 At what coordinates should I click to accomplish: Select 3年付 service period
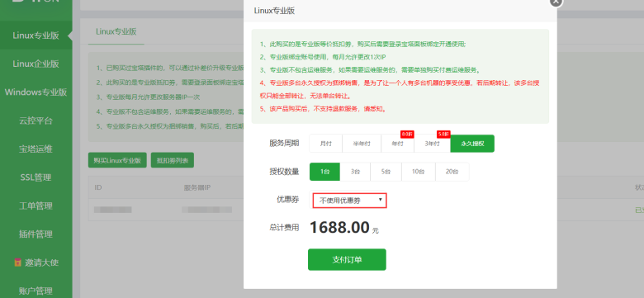click(432, 144)
